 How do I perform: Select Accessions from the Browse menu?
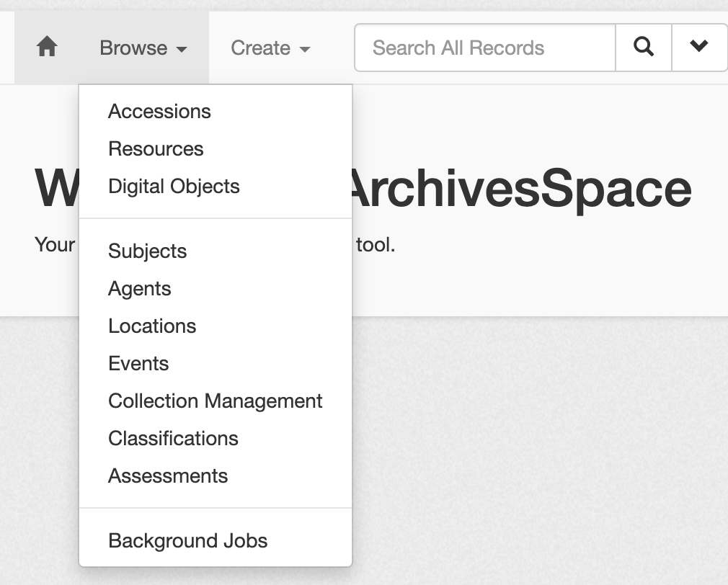(159, 111)
